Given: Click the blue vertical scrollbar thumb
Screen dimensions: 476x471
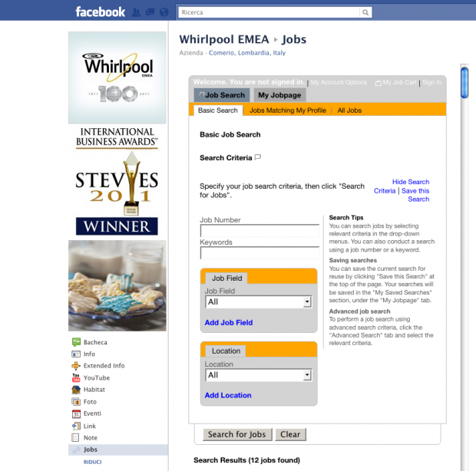Looking at the screenshot, I should (464, 83).
